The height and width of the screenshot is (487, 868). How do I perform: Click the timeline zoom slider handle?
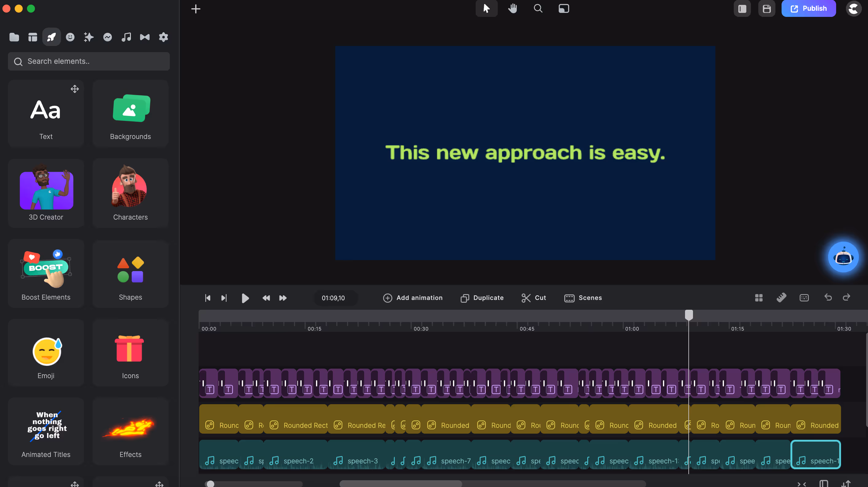pyautogui.click(x=210, y=484)
